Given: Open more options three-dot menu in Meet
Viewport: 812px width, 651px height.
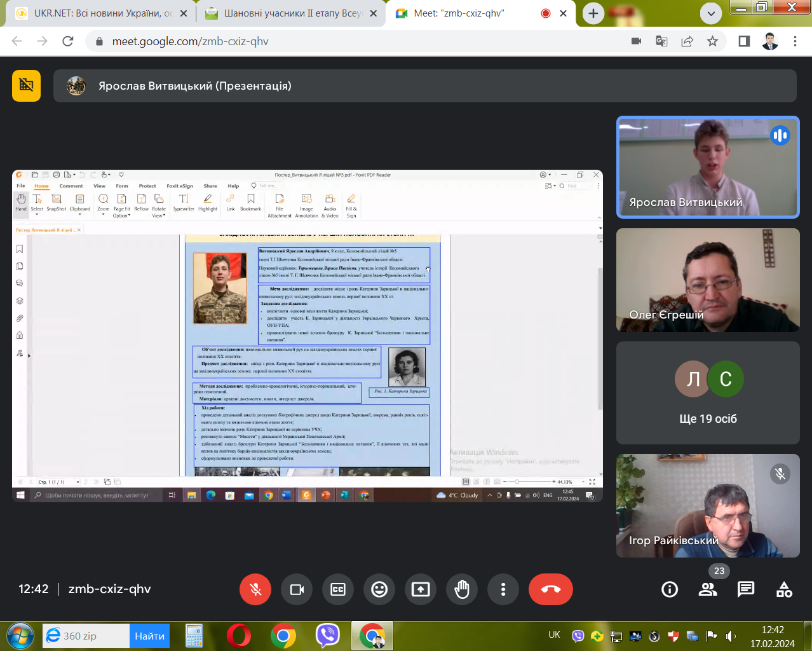Looking at the screenshot, I should [x=503, y=589].
